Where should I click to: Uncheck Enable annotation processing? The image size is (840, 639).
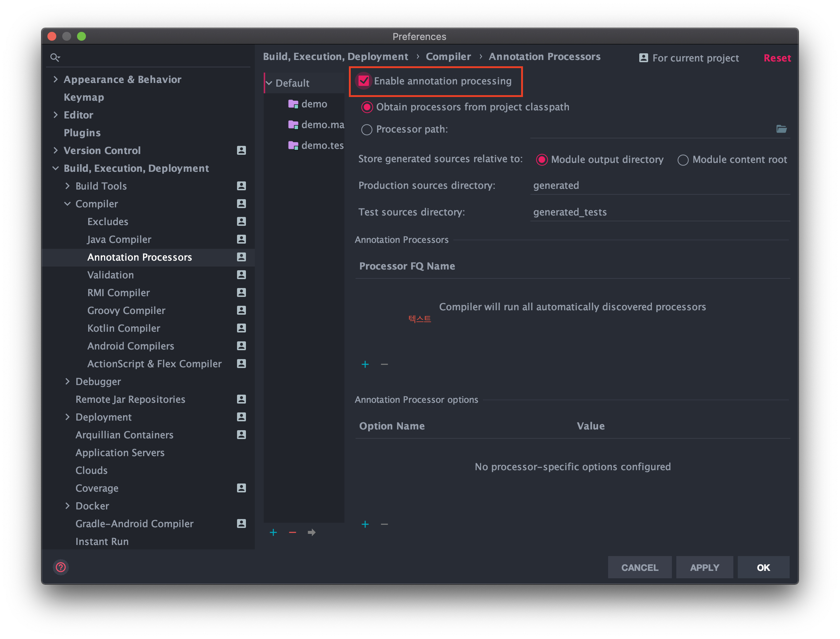pyautogui.click(x=364, y=81)
